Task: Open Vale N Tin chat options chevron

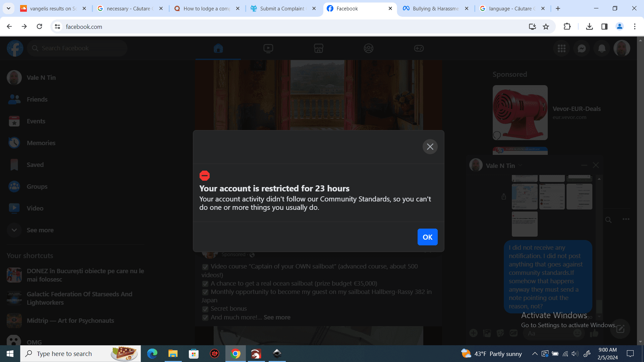Action: coord(520,165)
